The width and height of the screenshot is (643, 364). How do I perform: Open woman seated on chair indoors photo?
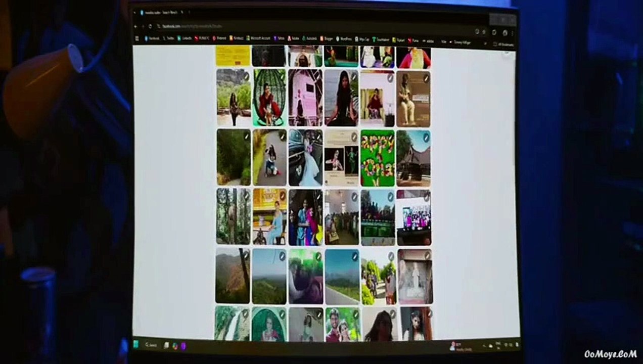[378, 98]
